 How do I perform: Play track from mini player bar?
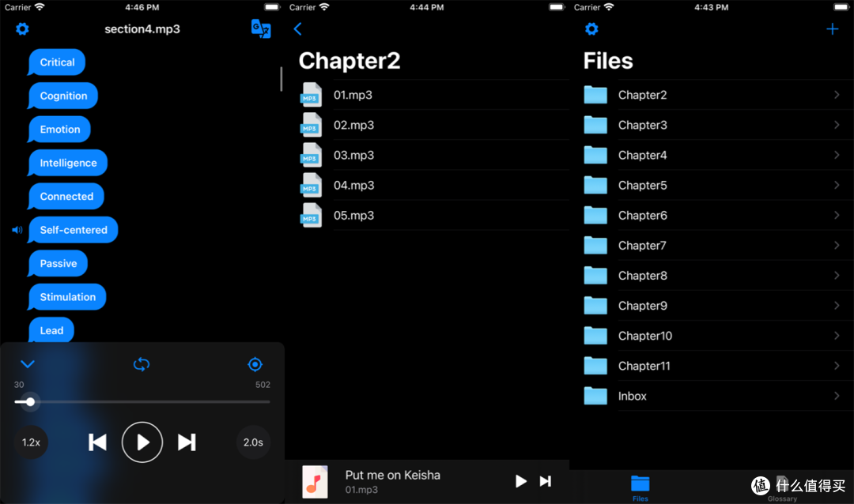(520, 481)
